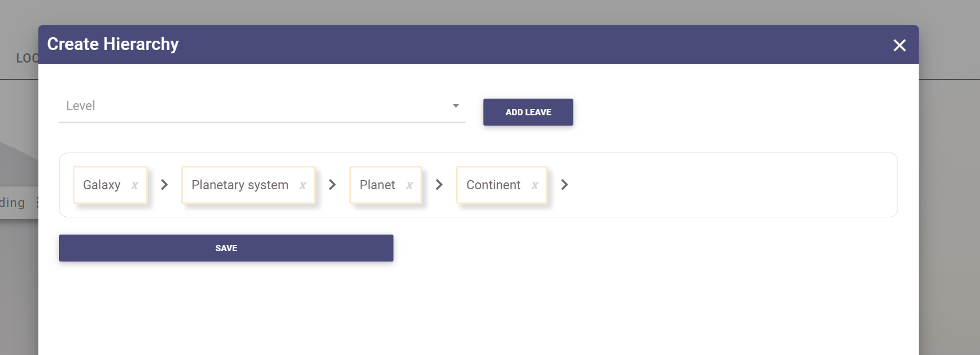Remove the Planetary system level chip

(x=302, y=185)
